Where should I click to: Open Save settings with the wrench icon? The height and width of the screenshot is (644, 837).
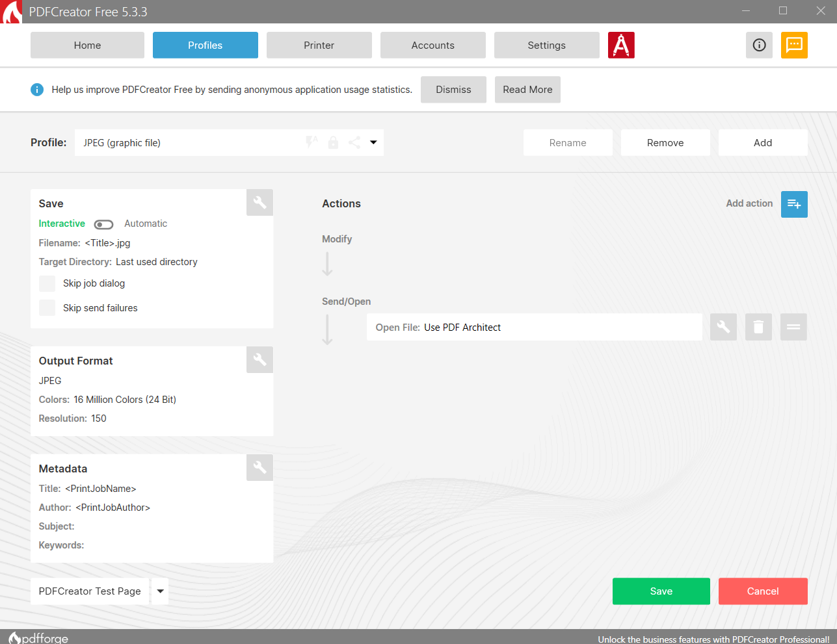(x=259, y=202)
